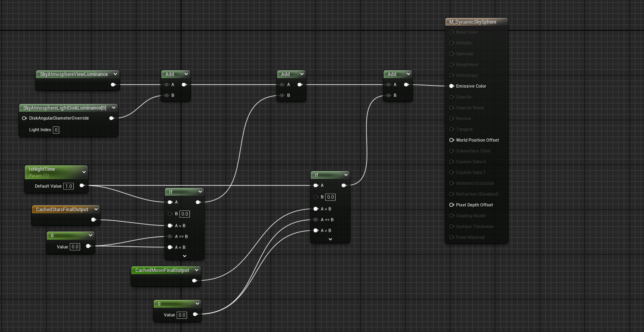Click lower If node A == B pin
Image resolution: width=644 pixels, height=332 pixels.
click(x=170, y=236)
